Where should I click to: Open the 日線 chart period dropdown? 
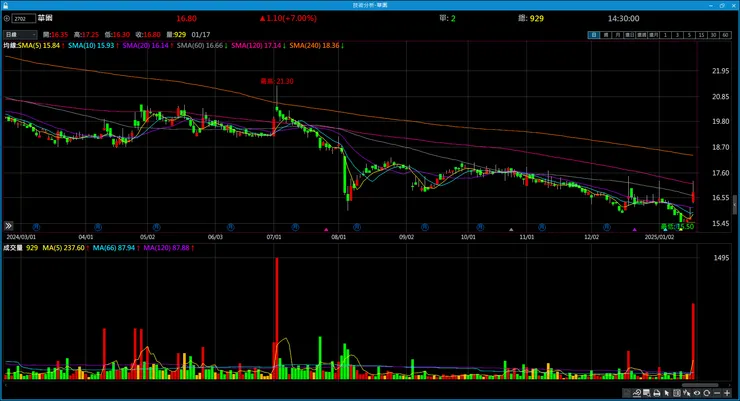tap(20, 34)
